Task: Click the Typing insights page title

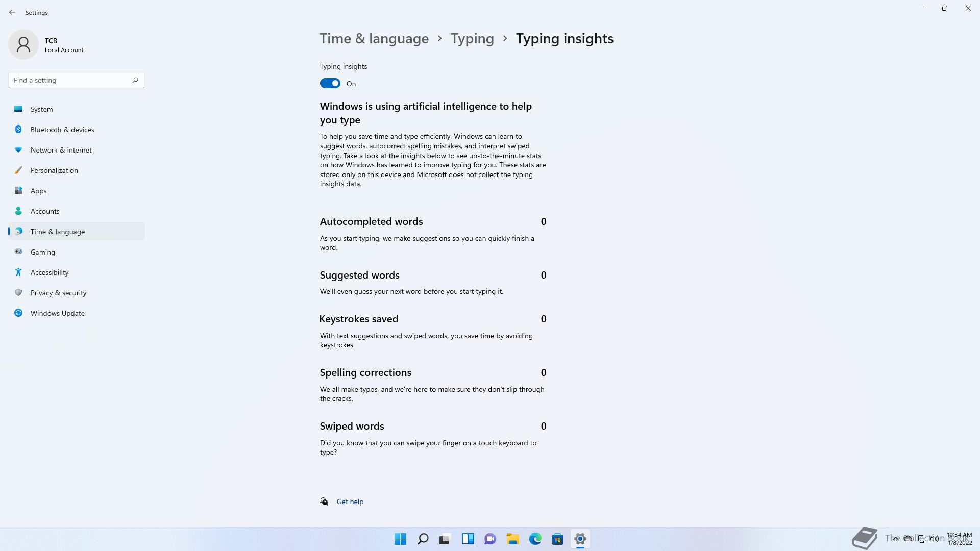Action: pos(565,39)
